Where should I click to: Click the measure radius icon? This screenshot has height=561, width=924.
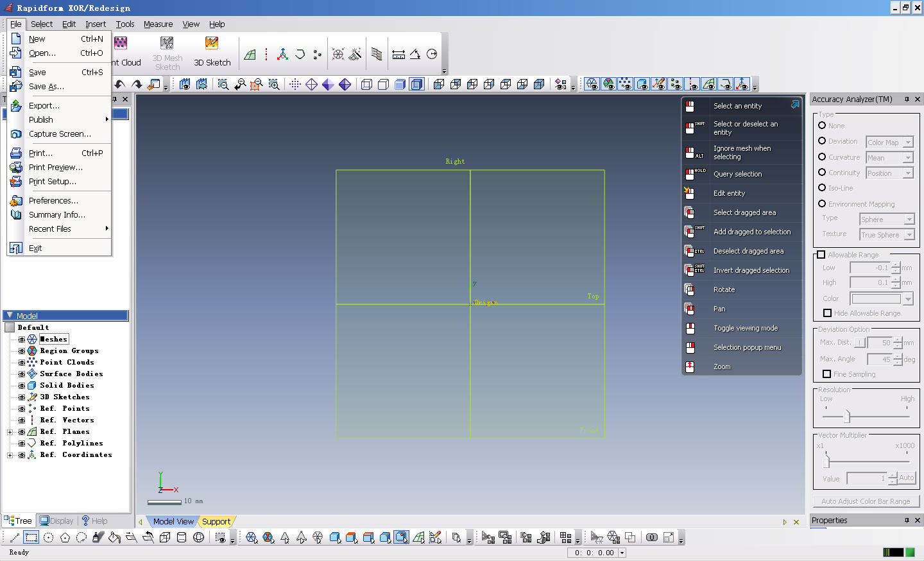point(432,55)
